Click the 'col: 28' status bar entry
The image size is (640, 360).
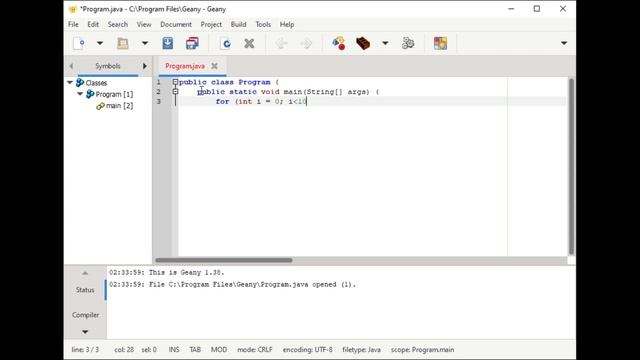(124, 350)
